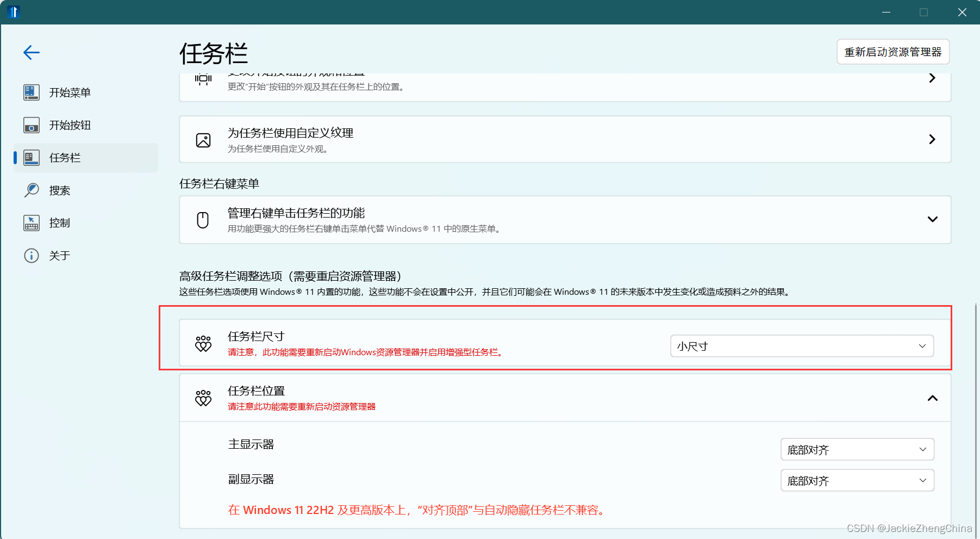
Task: Click the 搜索 magnifier icon in sidebar
Action: [31, 190]
